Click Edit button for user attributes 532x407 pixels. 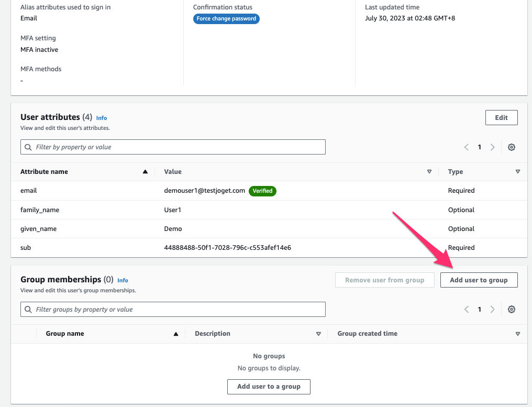501,118
